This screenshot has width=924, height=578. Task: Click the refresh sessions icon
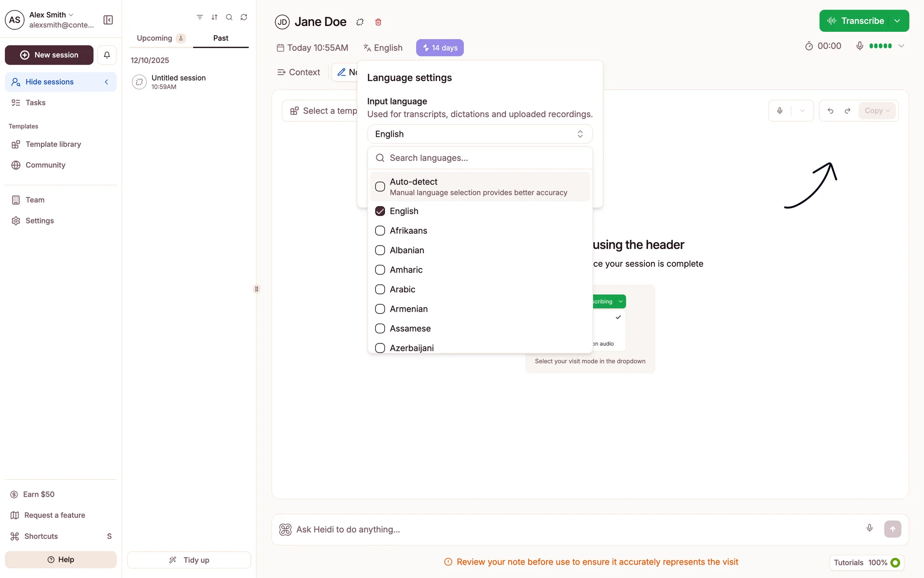pos(244,17)
